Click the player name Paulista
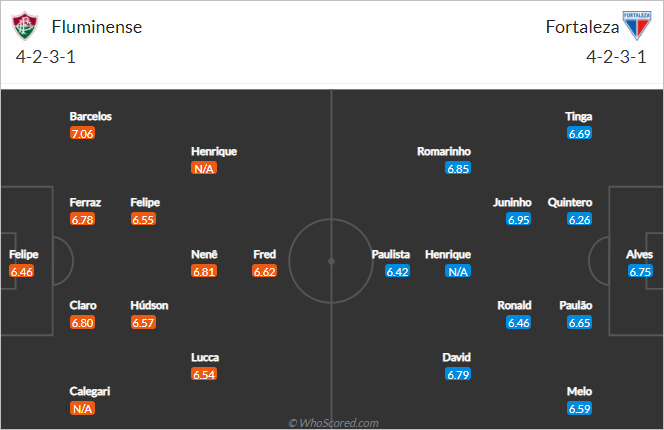 pyautogui.click(x=391, y=254)
